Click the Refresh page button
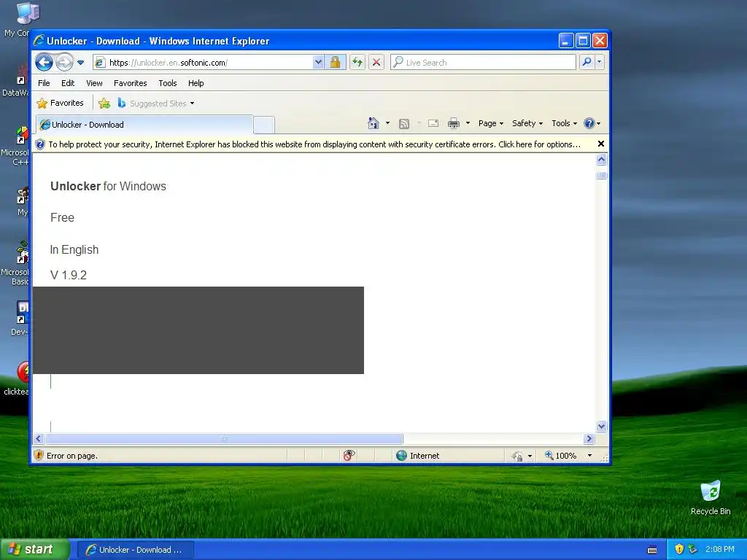This screenshot has height=560, width=747. pyautogui.click(x=357, y=63)
